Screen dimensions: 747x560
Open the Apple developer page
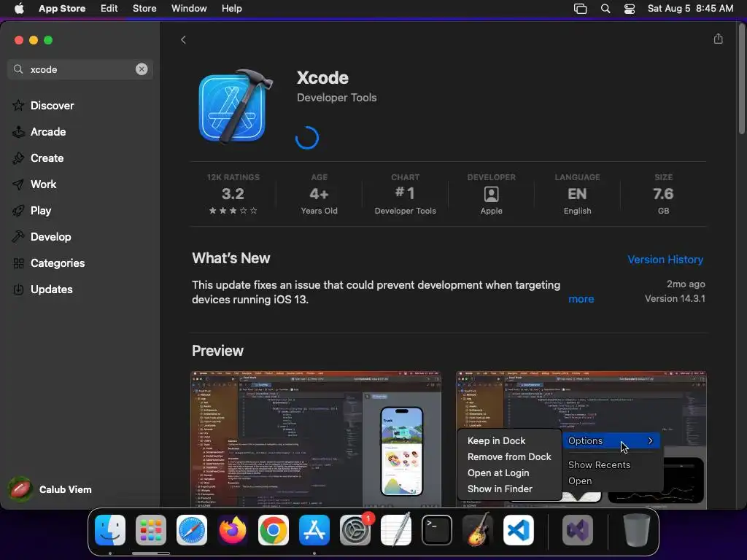(491, 194)
